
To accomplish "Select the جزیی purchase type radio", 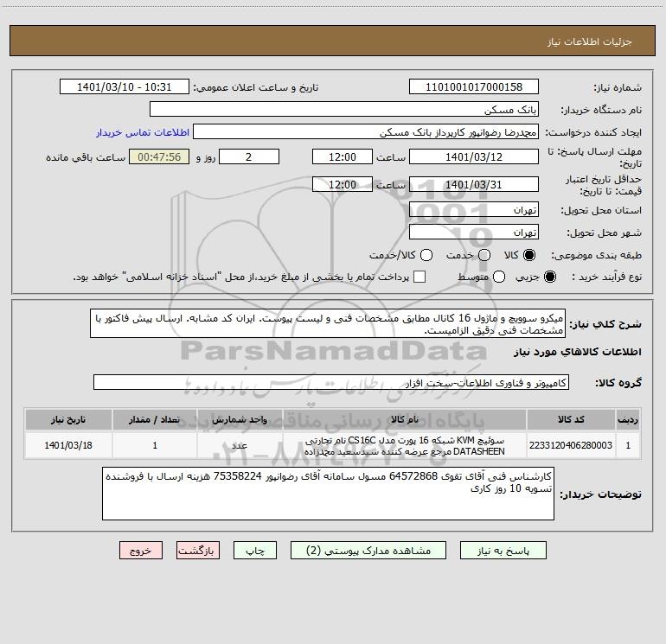I will [x=551, y=277].
